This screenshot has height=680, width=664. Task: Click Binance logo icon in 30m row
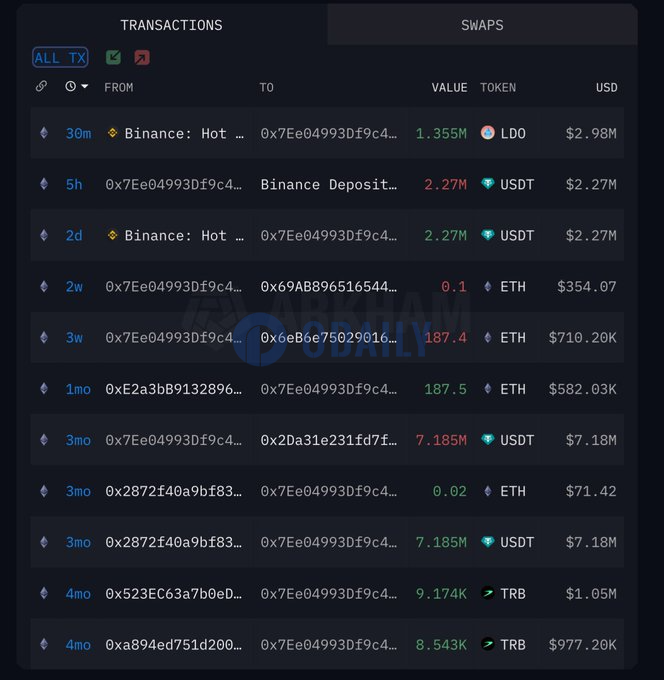tap(112, 133)
